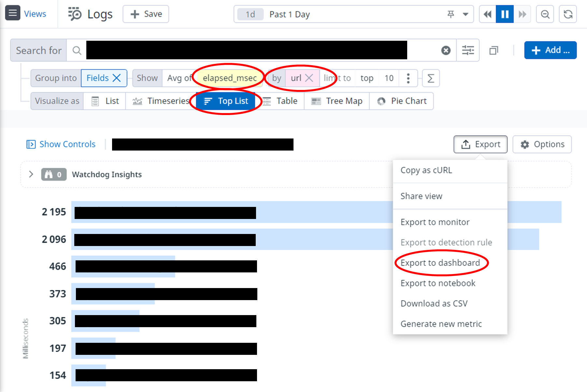Click the 2 096 top list bar
The width and height of the screenshot is (587, 392).
pos(305,239)
